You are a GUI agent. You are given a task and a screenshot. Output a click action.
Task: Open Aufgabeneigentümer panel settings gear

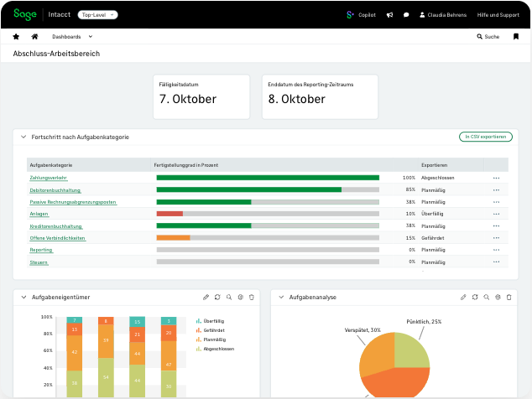[241, 298]
